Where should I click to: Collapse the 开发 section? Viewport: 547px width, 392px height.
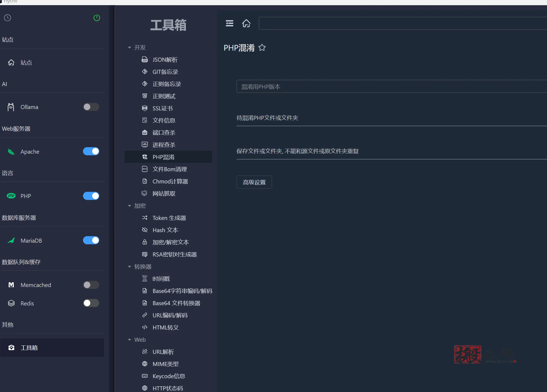[130, 47]
